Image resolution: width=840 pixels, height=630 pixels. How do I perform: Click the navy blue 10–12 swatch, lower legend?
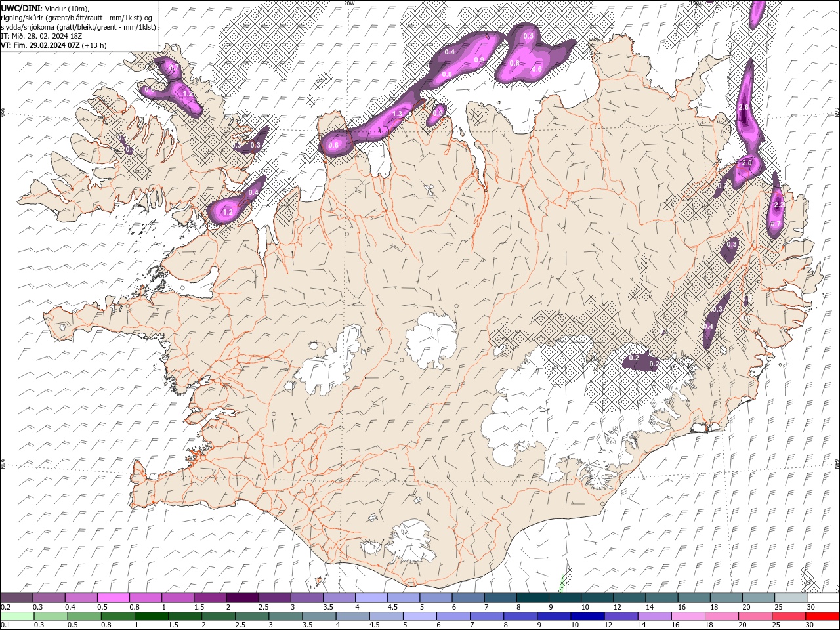(587, 616)
